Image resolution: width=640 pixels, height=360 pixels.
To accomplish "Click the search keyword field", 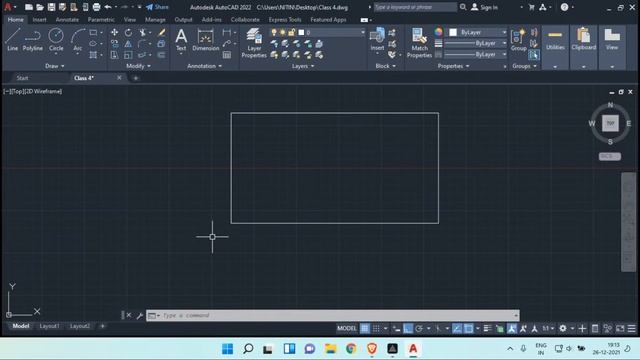I will [415, 7].
